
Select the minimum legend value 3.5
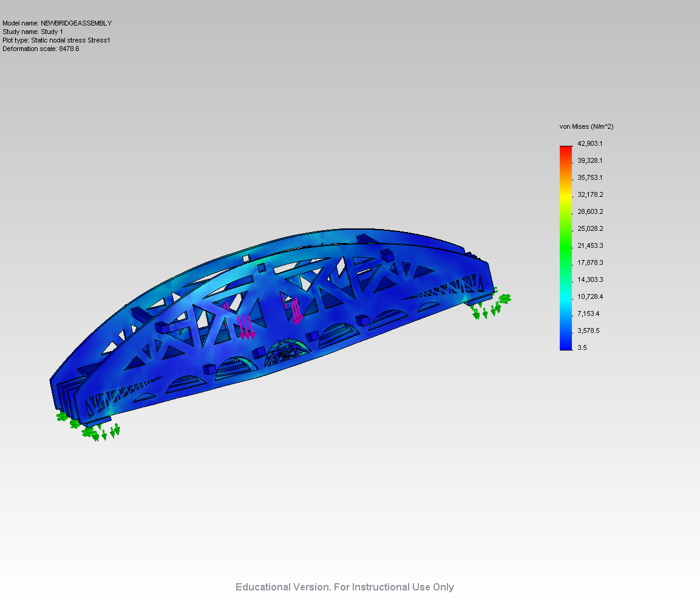pos(582,347)
